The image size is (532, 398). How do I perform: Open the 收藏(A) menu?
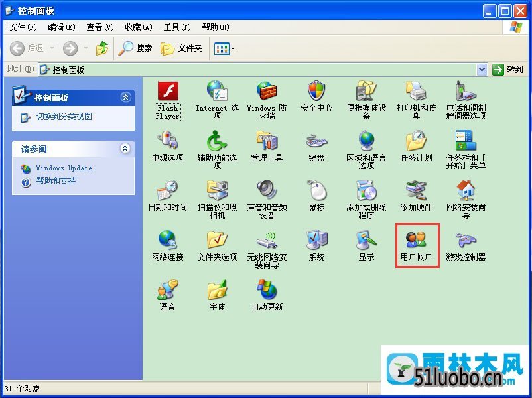click(x=139, y=27)
